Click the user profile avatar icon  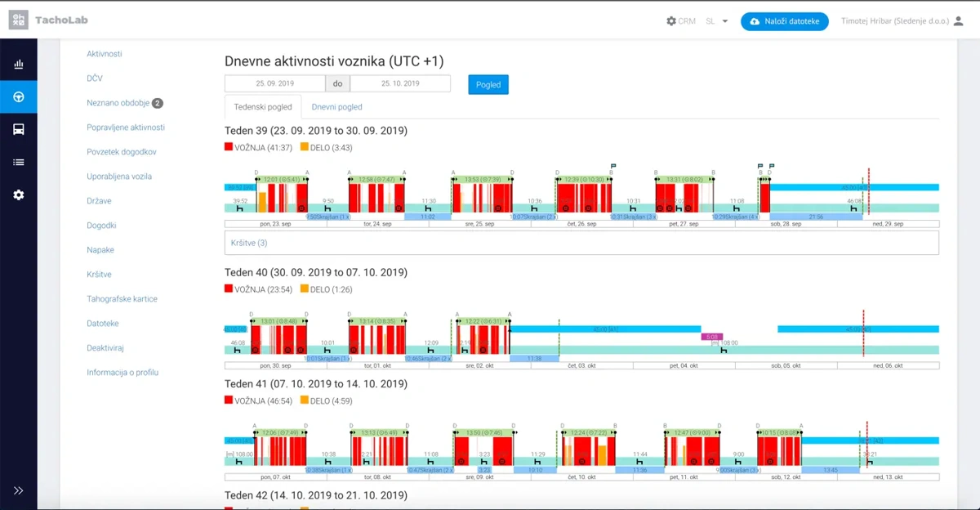point(959,21)
